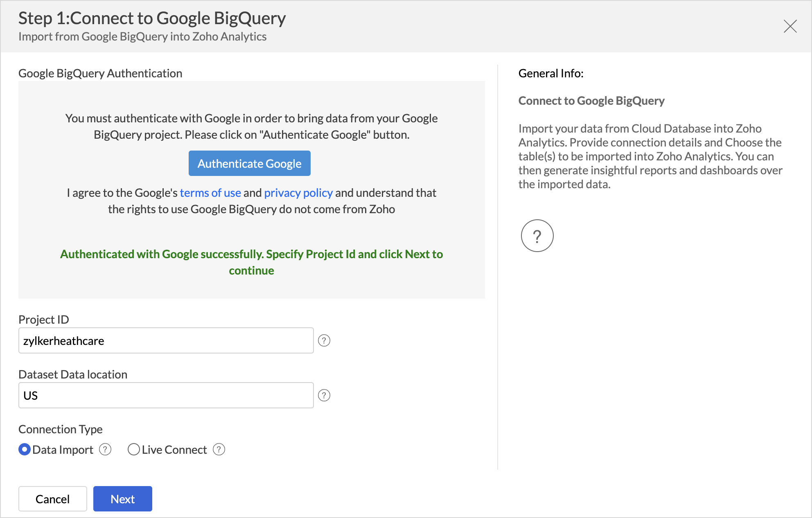Click the Cancel button
This screenshot has width=812, height=518.
(x=53, y=499)
